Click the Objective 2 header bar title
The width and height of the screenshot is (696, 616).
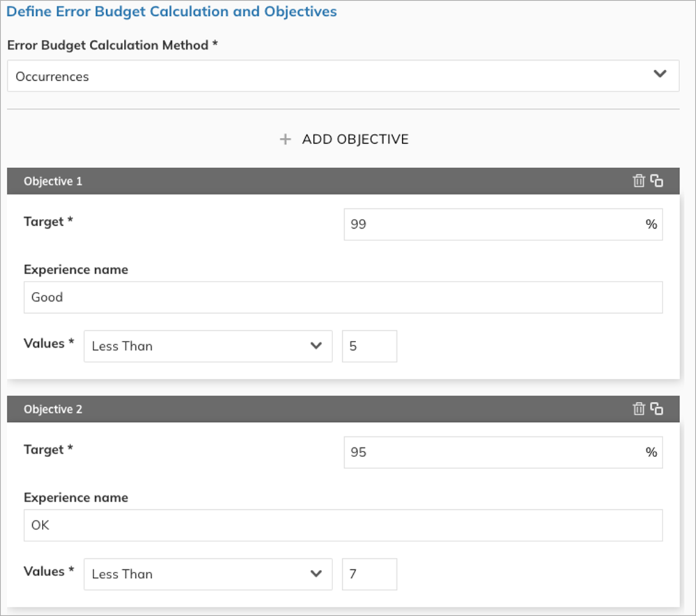(x=53, y=408)
